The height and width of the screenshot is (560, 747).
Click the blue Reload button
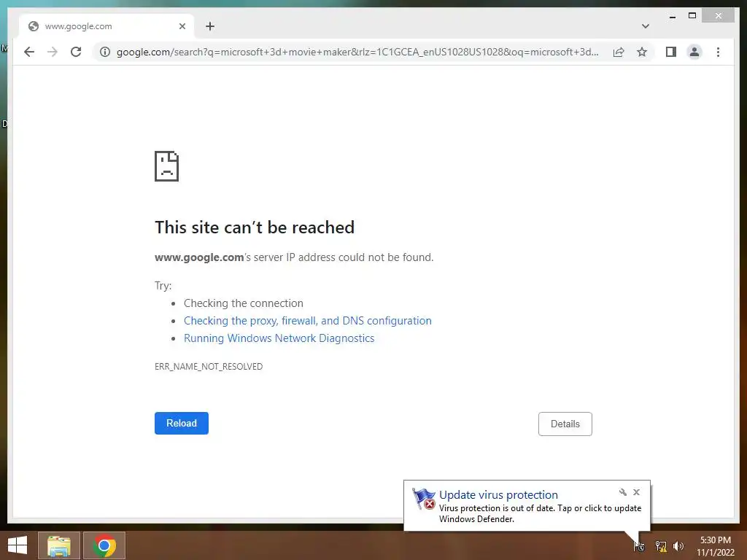pyautogui.click(x=182, y=423)
